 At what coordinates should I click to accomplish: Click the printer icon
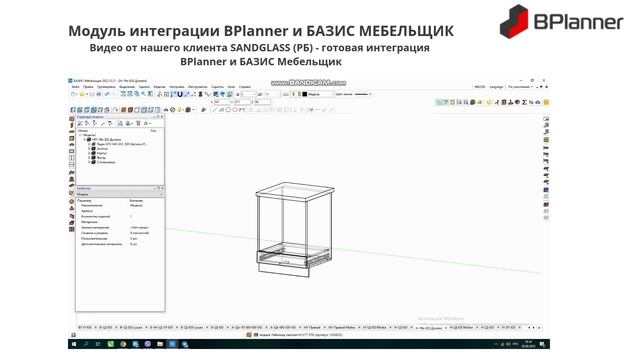click(x=99, y=94)
